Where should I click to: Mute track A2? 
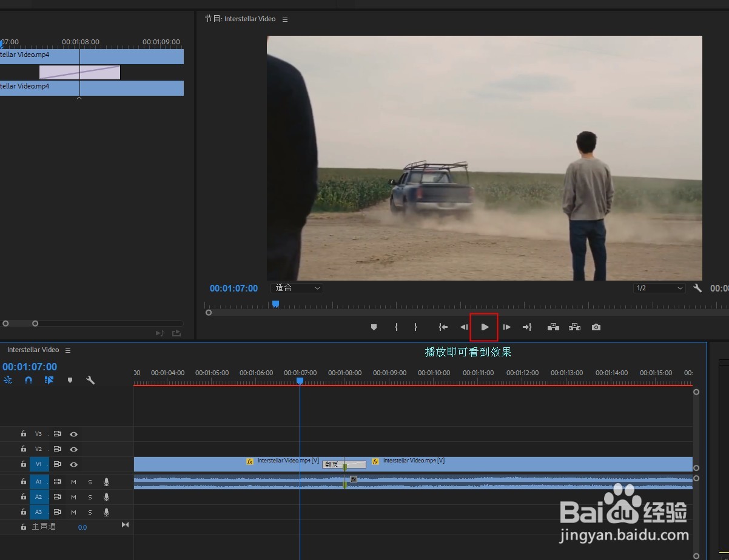click(73, 497)
